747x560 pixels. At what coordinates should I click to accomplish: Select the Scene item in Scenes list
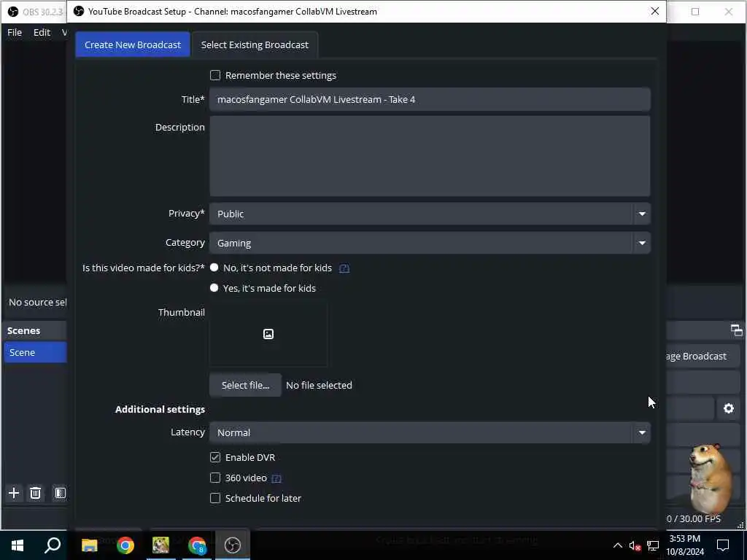[x=35, y=352]
